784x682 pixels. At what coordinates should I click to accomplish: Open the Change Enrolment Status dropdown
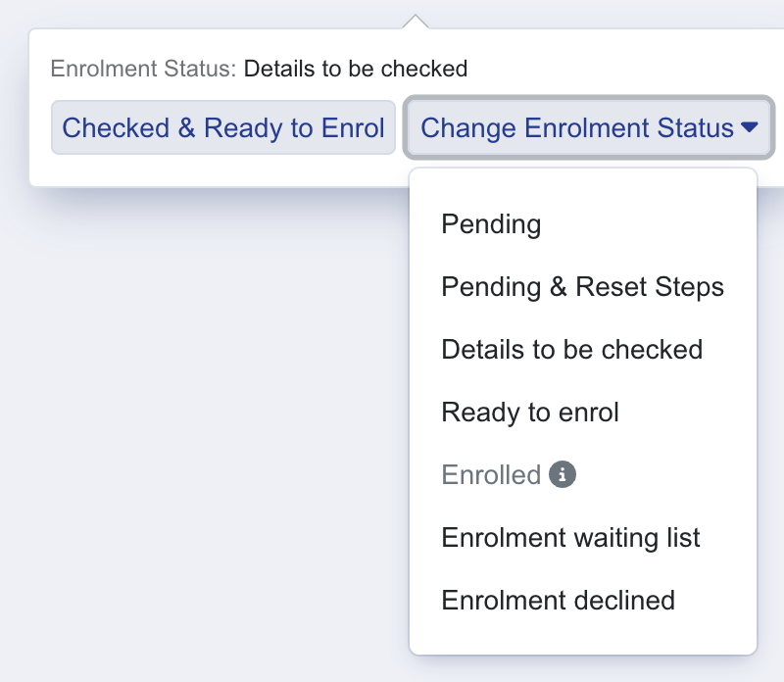(x=589, y=127)
